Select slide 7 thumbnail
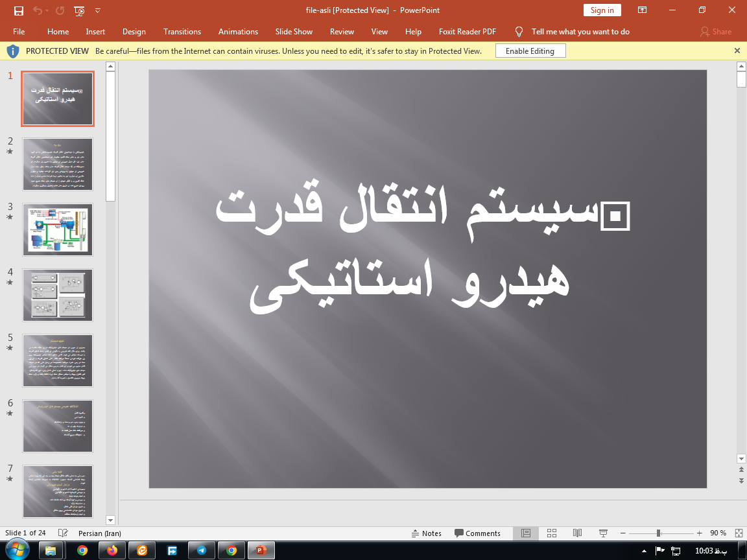747x560 pixels. pyautogui.click(x=58, y=491)
